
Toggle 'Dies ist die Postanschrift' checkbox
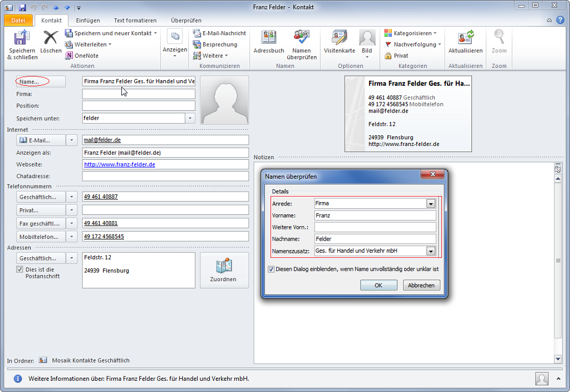coord(20,269)
